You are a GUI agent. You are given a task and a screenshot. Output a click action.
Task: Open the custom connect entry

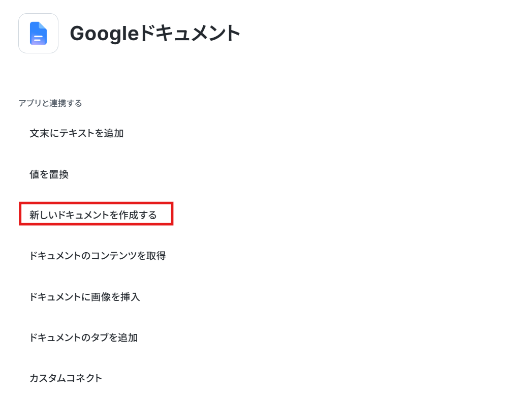(66, 378)
